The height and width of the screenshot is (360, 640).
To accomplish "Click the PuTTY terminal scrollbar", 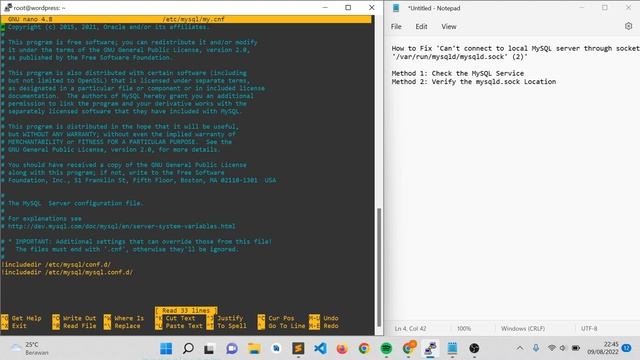I will pyautogui.click(x=379, y=267).
